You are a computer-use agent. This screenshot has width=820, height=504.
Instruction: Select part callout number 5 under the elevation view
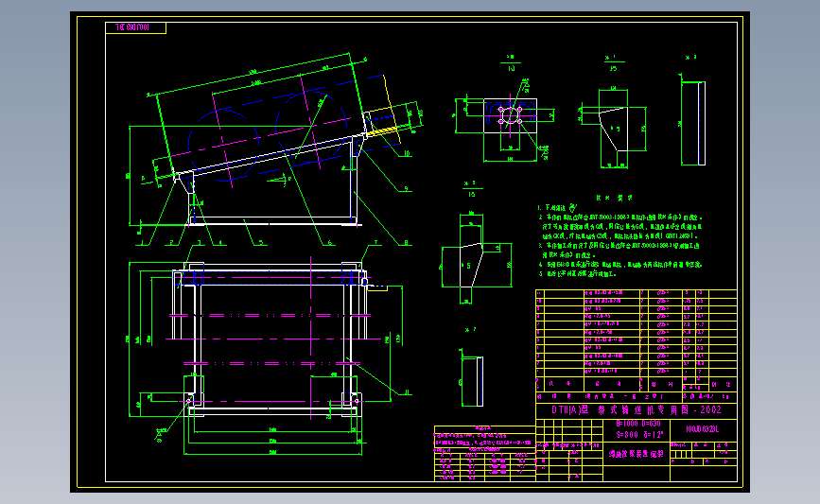click(260, 243)
